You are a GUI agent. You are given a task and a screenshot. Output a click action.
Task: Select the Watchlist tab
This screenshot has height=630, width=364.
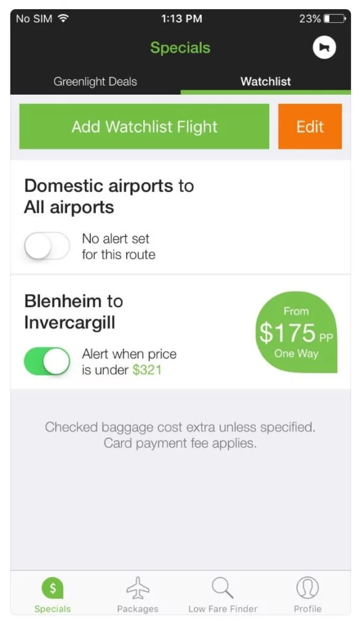point(266,82)
